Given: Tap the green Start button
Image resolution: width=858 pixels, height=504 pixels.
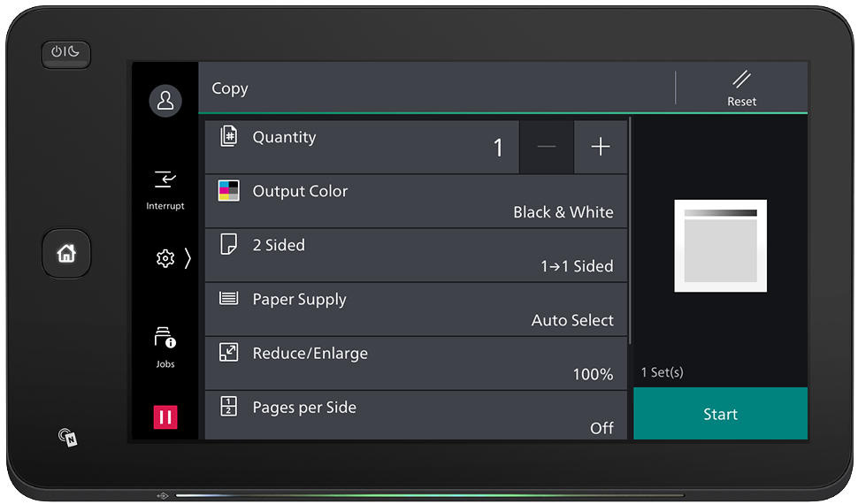Looking at the screenshot, I should (x=720, y=414).
